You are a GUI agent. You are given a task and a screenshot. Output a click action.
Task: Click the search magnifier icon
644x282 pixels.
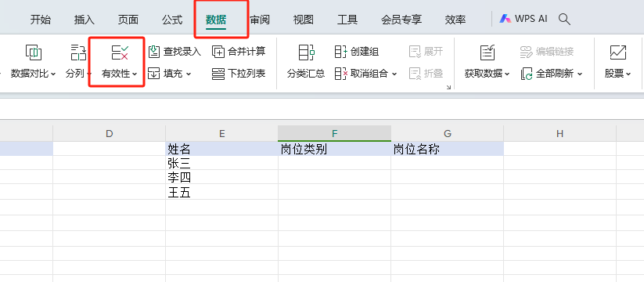click(565, 19)
